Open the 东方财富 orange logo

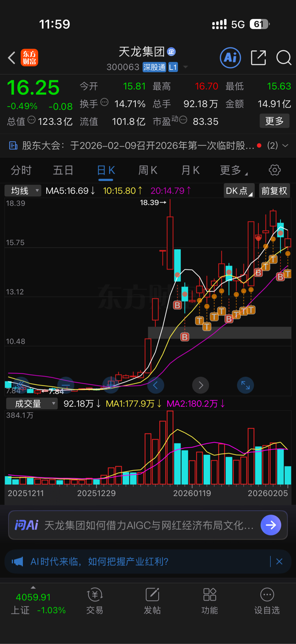click(29, 58)
